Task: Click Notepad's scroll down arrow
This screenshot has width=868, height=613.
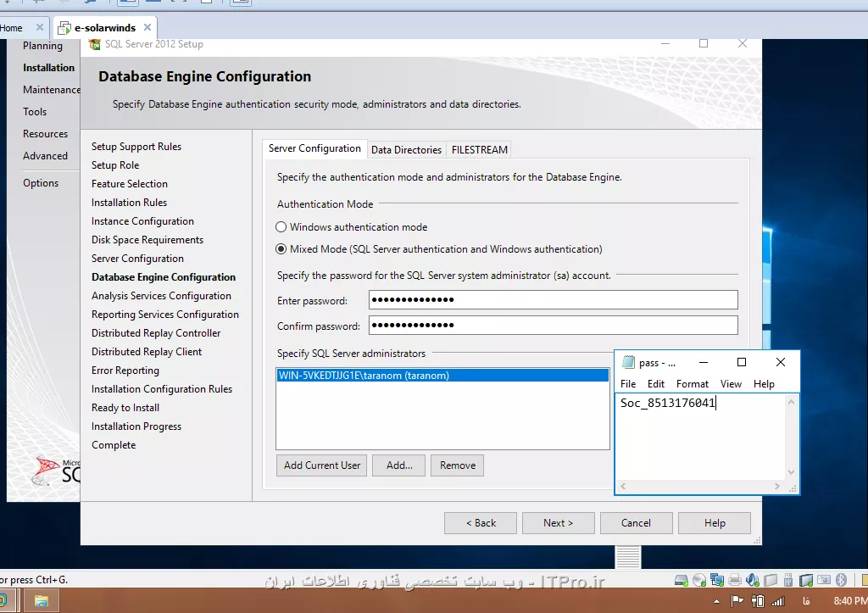Action: (791, 472)
